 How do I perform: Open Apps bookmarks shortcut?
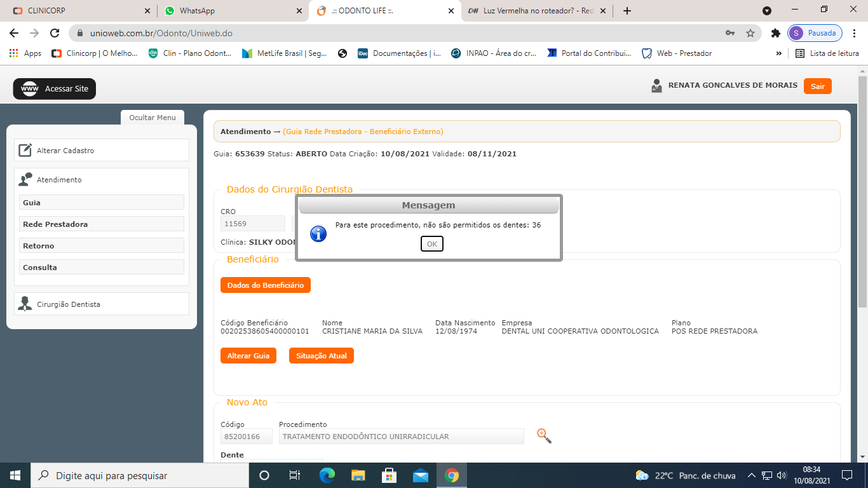[25, 53]
